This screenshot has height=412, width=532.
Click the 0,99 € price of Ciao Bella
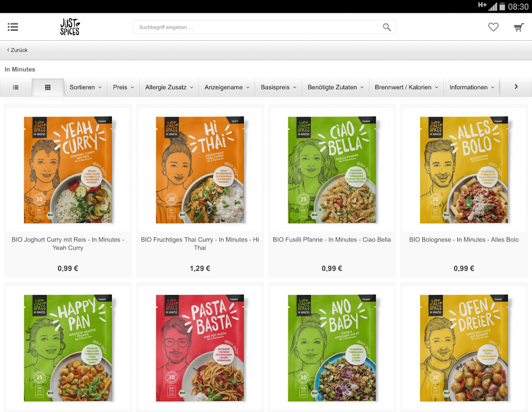tap(332, 268)
